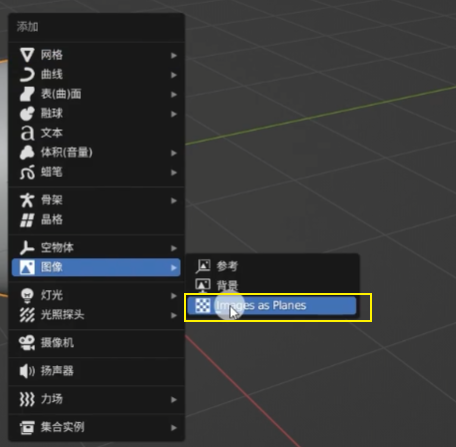Click the Volume (体积) cloud icon
The image size is (456, 447).
tap(27, 153)
